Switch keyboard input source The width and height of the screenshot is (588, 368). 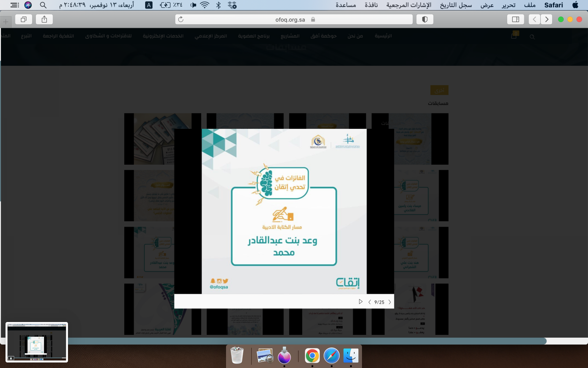pos(149,5)
